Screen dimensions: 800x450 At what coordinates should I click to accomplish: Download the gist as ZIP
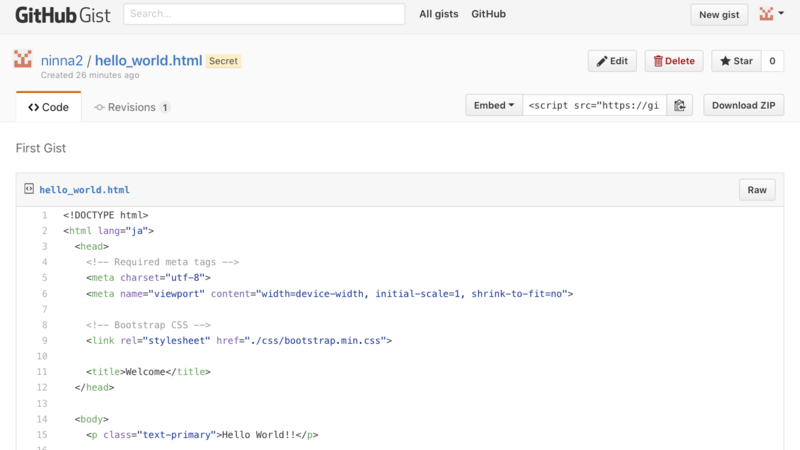(743, 105)
